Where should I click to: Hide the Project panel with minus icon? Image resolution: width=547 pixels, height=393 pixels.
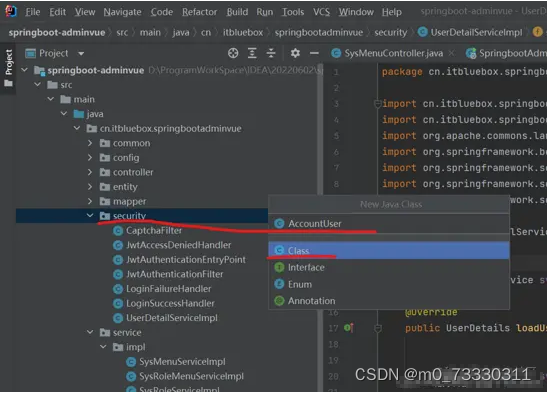tap(314, 53)
